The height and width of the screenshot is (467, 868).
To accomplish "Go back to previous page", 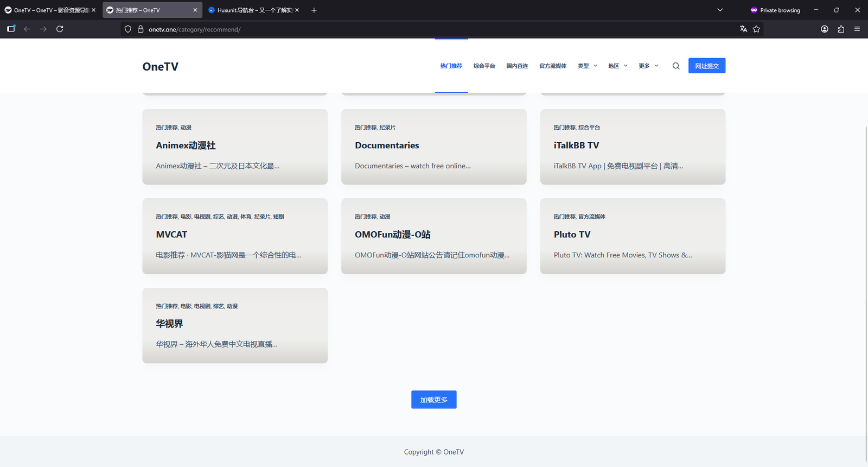I will tap(27, 29).
